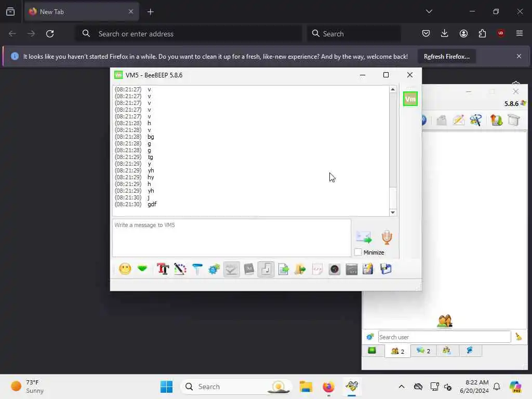Image resolution: width=532 pixels, height=399 pixels.
Task: Click the trash bin icon in main window
Action: point(514,120)
